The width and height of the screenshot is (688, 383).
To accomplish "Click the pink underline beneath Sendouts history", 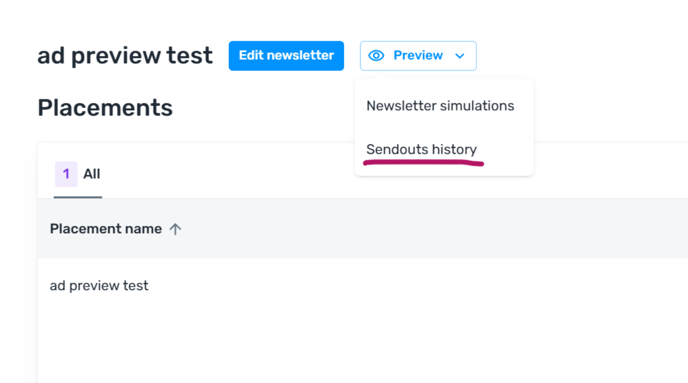I will click(423, 163).
